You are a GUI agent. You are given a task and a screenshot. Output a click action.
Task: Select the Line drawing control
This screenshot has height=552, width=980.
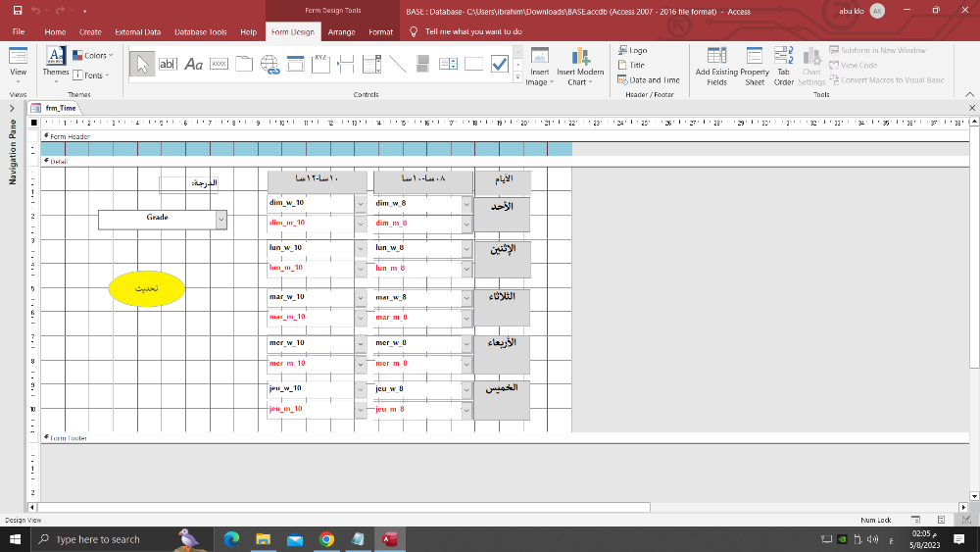397,64
